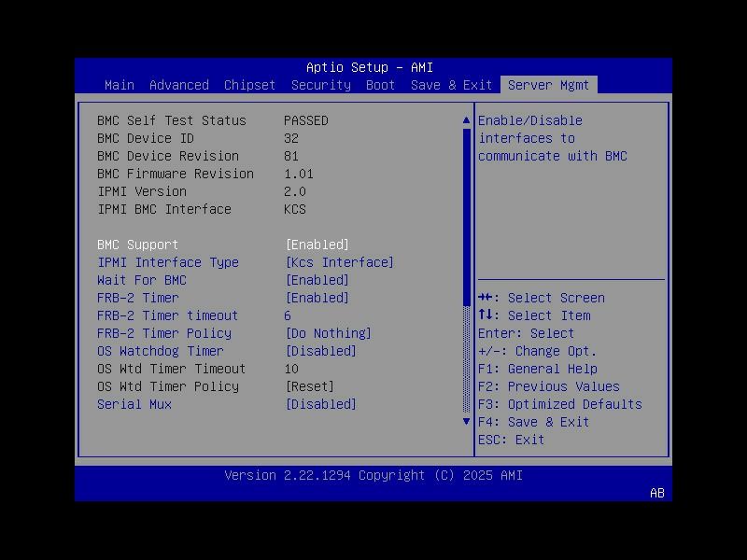This screenshot has width=747, height=560.
Task: Click the left-right arrows Select Screen icon
Action: coord(486,298)
